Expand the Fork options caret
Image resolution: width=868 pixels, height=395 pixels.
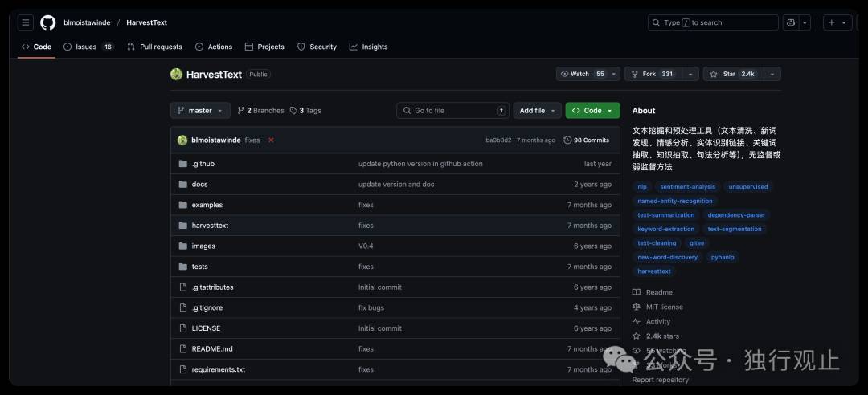pos(690,74)
